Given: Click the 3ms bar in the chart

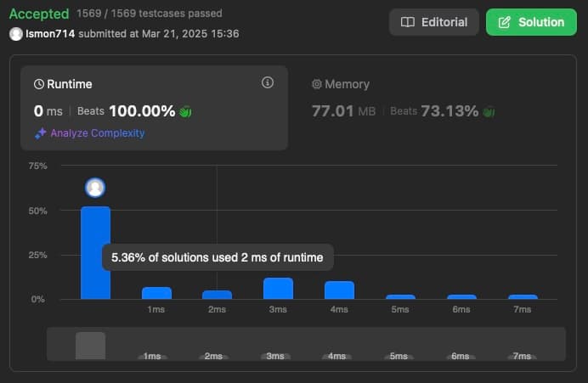Looking at the screenshot, I should [278, 289].
